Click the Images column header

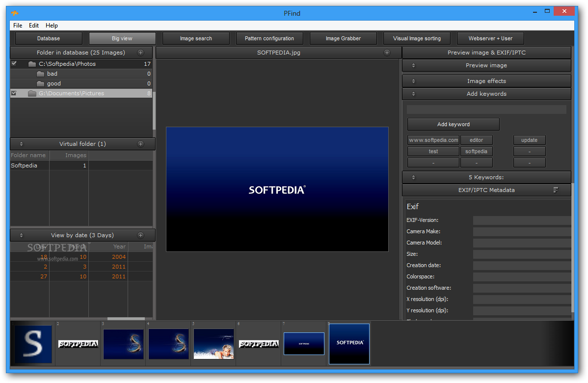(x=69, y=155)
